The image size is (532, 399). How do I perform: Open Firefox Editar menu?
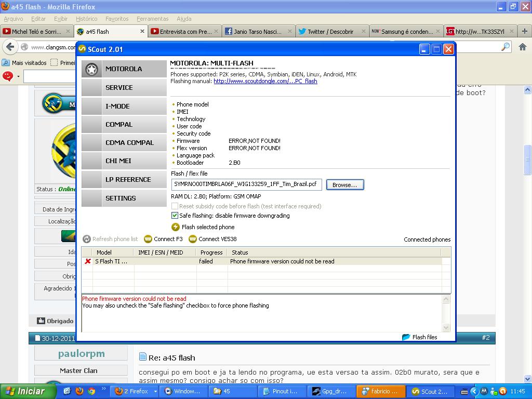38,19
